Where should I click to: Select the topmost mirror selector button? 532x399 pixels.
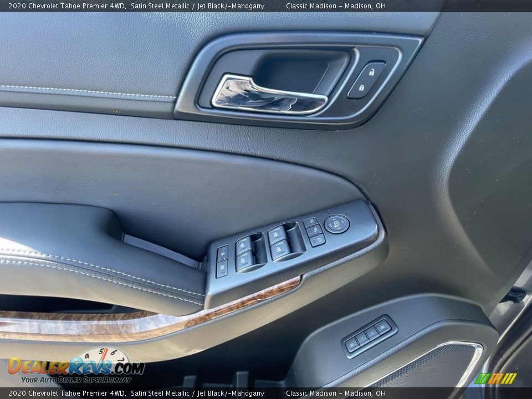click(310, 222)
